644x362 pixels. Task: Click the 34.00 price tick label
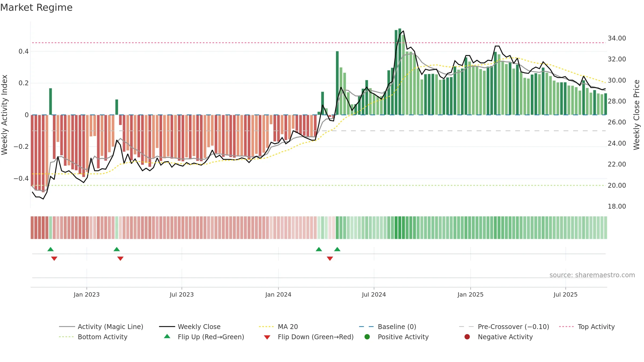point(617,38)
